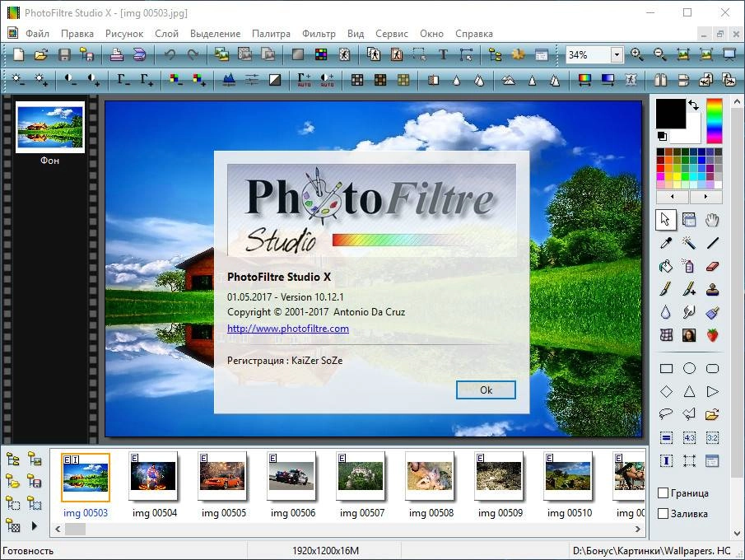Image resolution: width=745 pixels, height=560 pixels.
Task: Click Ok in the About dialog
Action: [486, 390]
